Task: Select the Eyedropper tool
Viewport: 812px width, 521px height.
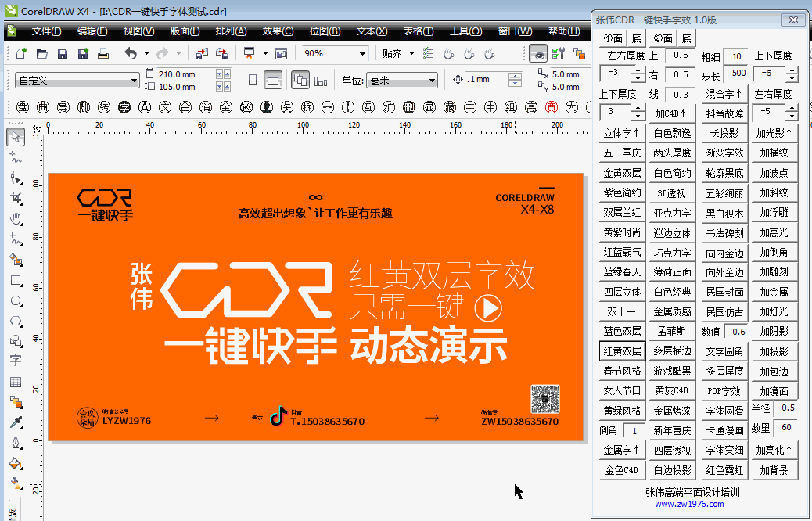Action: tap(16, 422)
